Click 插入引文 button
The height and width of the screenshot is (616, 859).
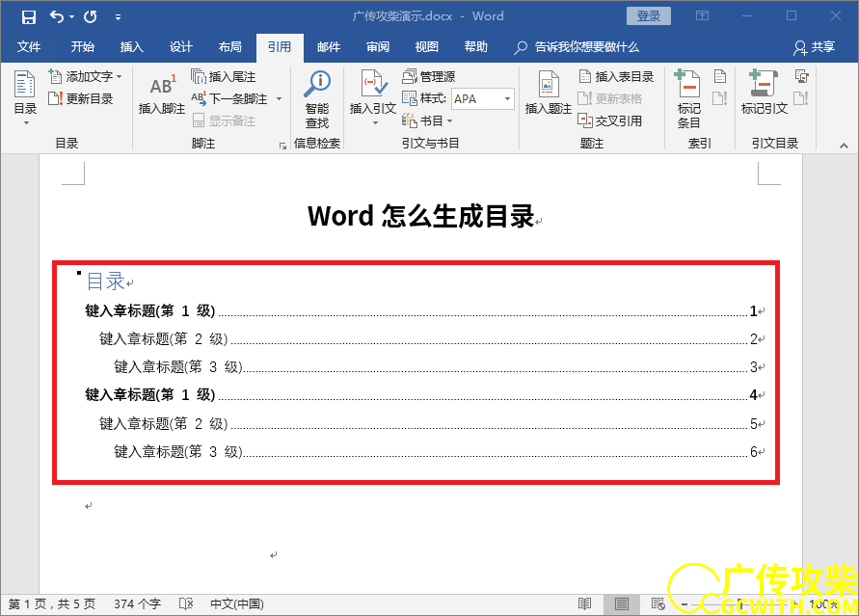[x=373, y=97]
